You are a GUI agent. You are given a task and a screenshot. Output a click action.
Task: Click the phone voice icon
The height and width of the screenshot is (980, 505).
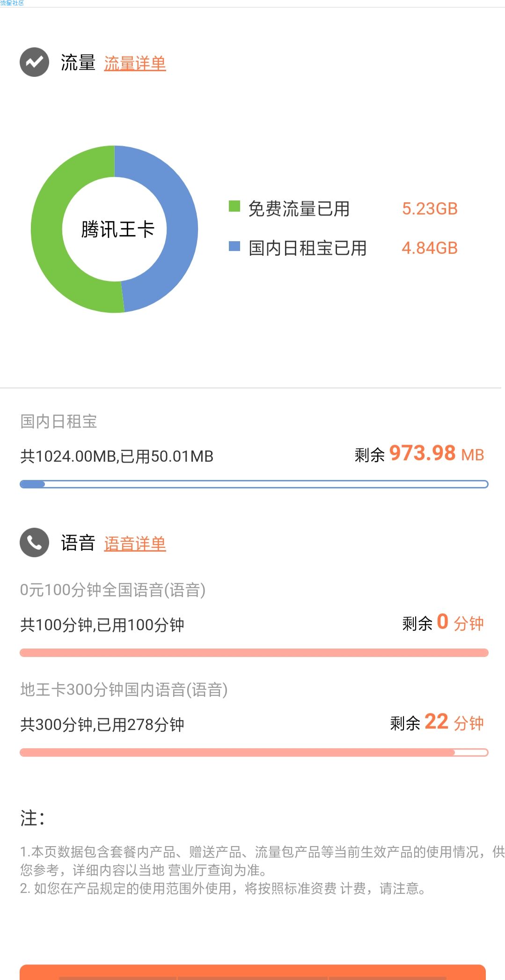34,543
